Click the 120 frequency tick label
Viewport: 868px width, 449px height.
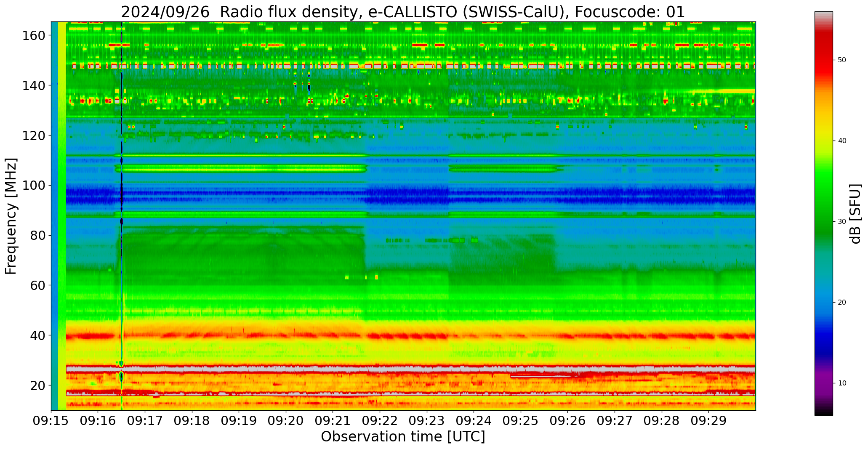pos(34,135)
